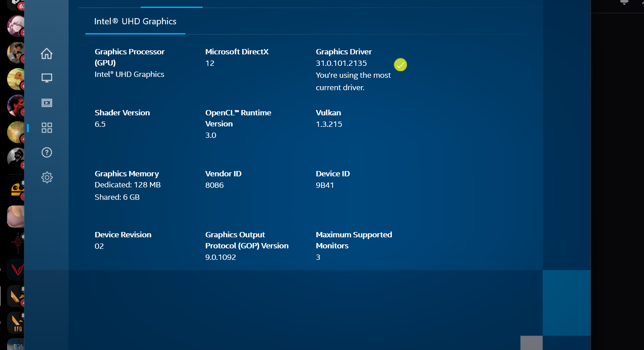The width and height of the screenshot is (644, 350).
Task: Click the Maximum Supported Monitors value 3
Action: [x=318, y=257]
